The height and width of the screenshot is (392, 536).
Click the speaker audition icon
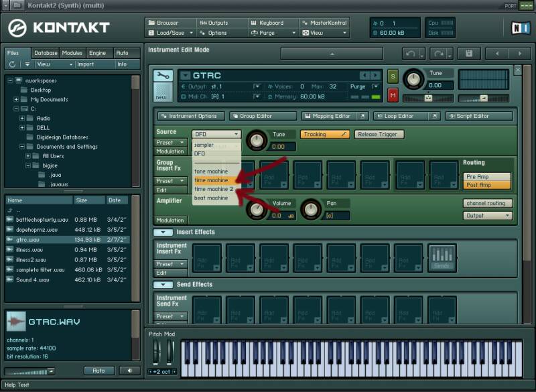(129, 371)
